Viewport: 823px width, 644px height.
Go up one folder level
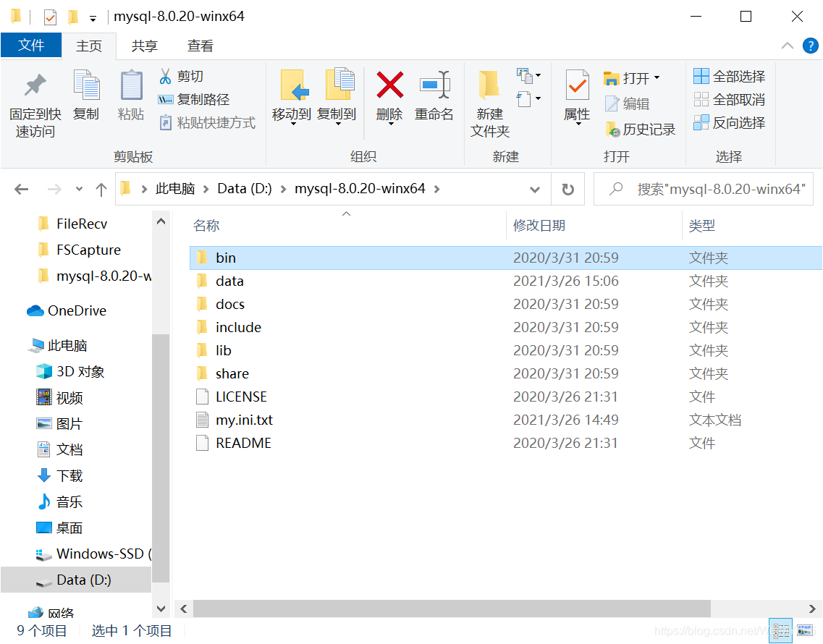point(101,189)
